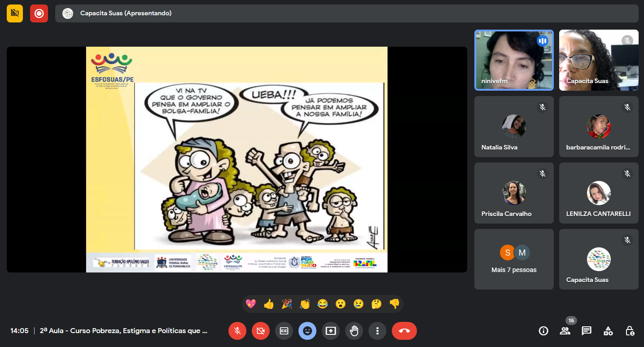Send the thumbs up reaction
The width and height of the screenshot is (644, 347).
[269, 304]
